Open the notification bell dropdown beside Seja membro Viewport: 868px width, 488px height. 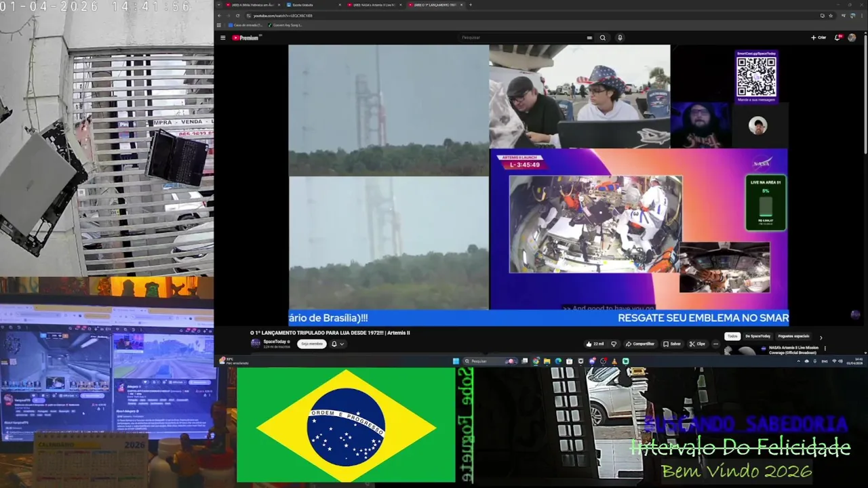[337, 344]
